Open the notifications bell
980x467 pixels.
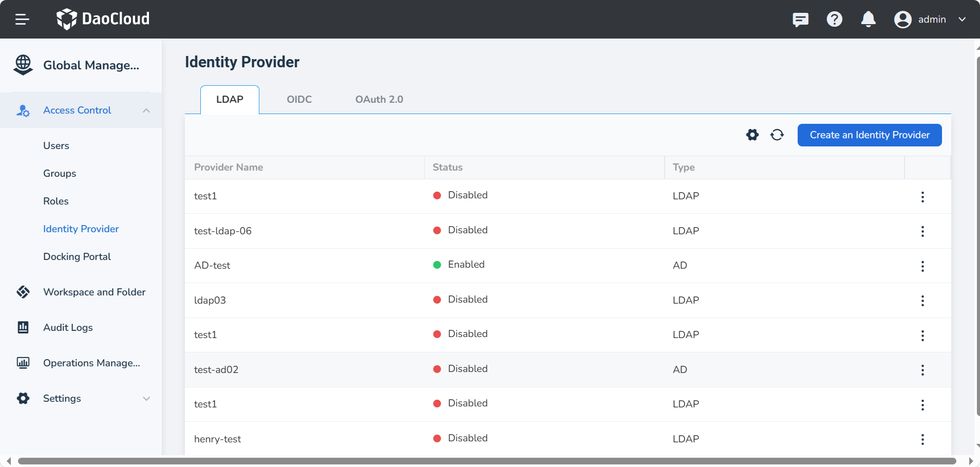point(868,20)
